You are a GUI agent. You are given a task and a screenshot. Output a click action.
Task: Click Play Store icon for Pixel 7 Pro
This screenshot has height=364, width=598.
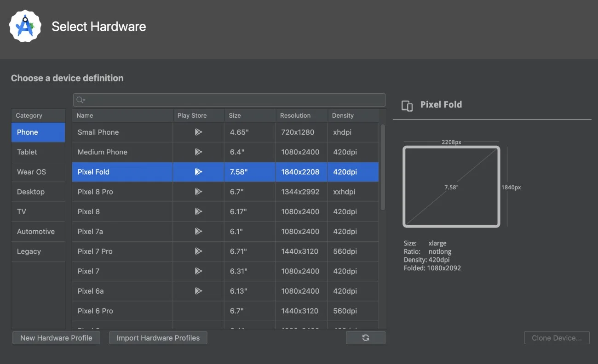198,251
